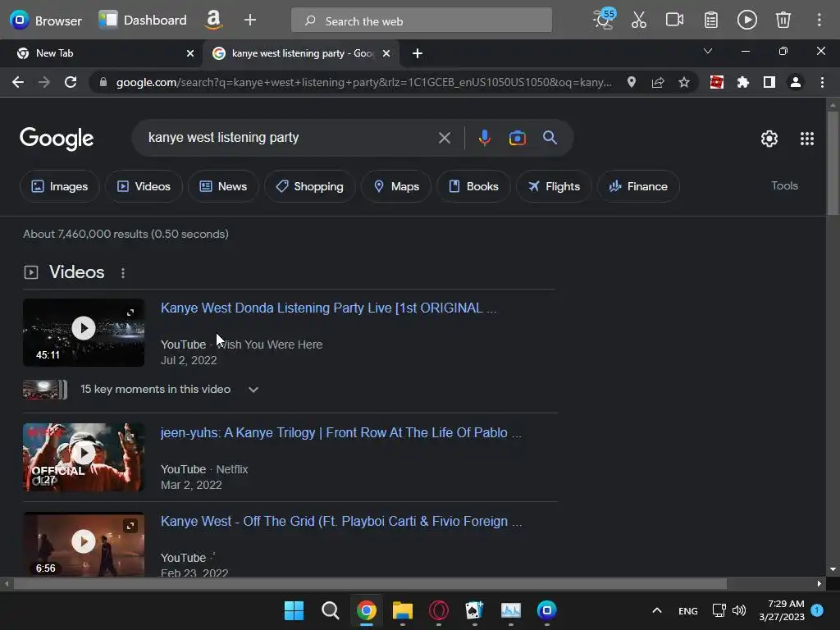Open Kanye West - Off The Grid link
This screenshot has height=630, width=840.
pos(340,521)
